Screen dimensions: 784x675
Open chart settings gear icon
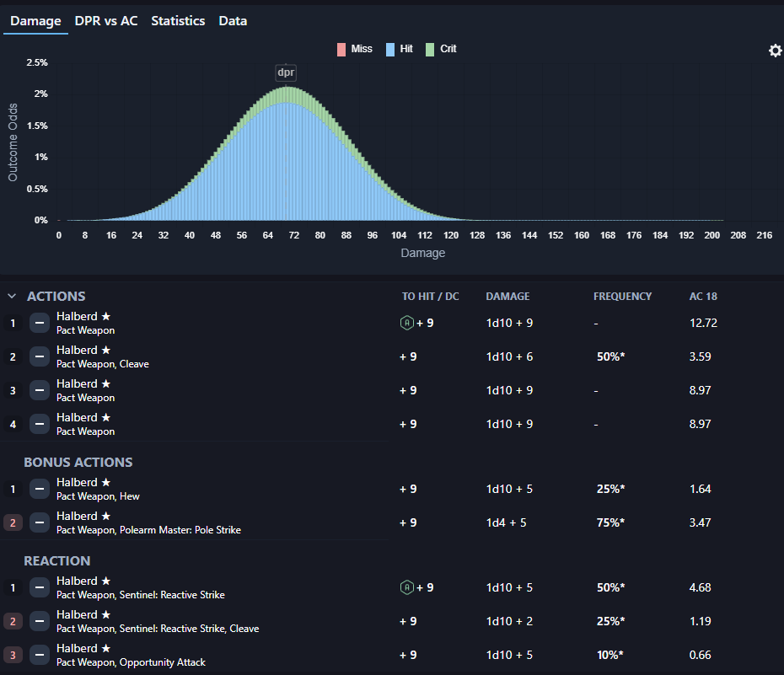click(x=775, y=51)
